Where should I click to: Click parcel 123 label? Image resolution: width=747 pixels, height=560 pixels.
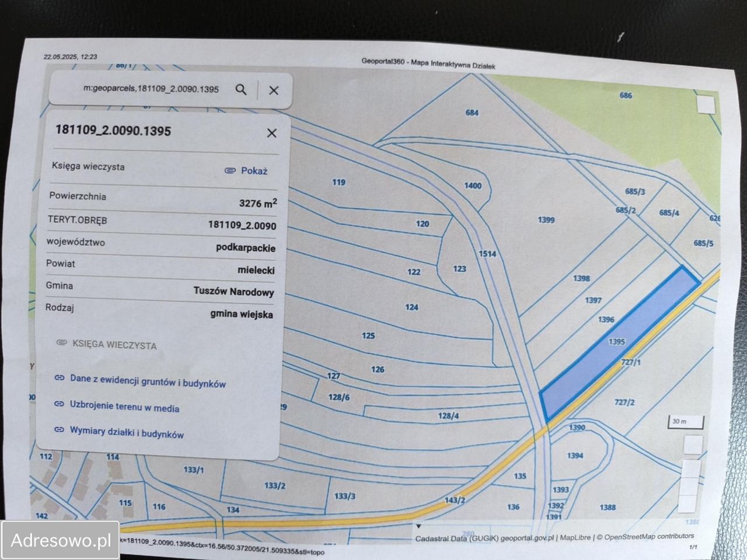point(460,269)
